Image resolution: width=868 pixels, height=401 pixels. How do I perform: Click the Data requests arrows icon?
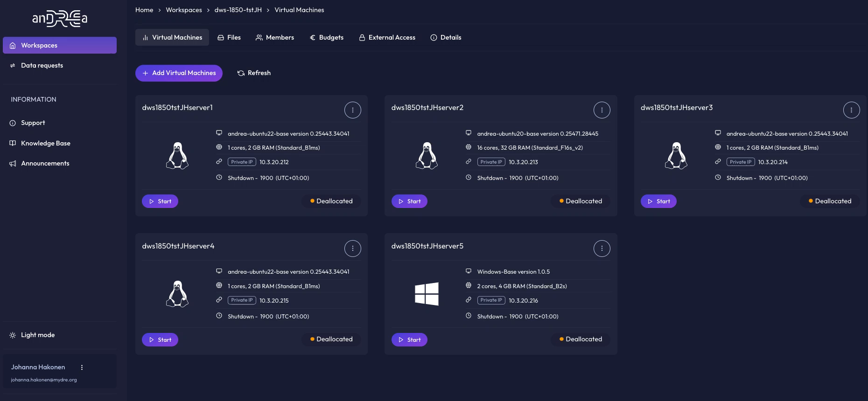[13, 66]
